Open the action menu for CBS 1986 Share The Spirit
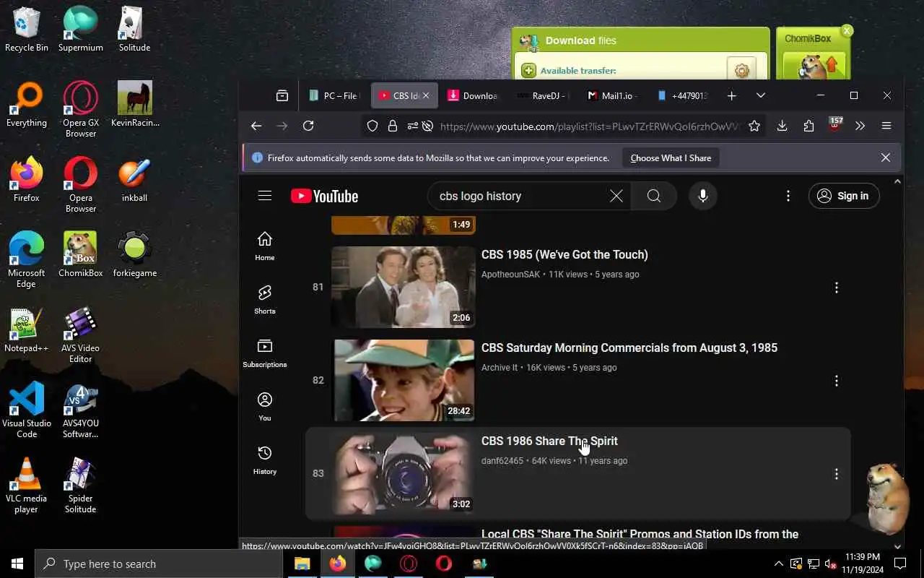 pos(837,474)
